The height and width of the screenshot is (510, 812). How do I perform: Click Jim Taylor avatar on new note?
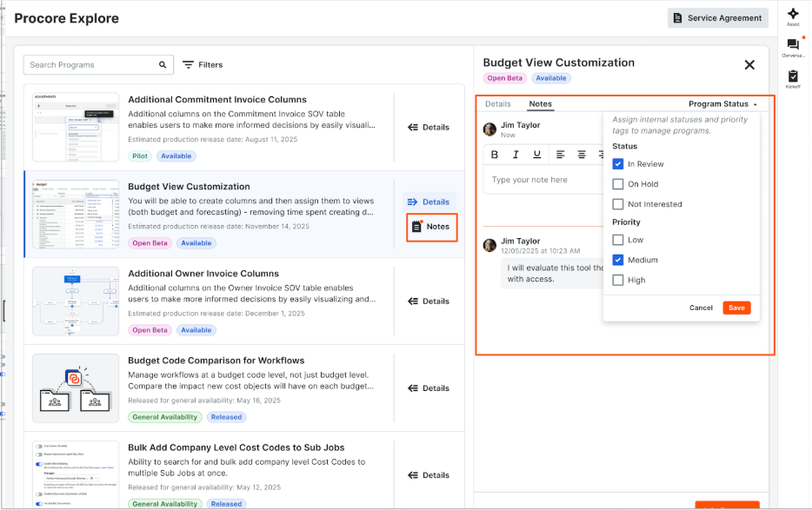click(x=489, y=129)
